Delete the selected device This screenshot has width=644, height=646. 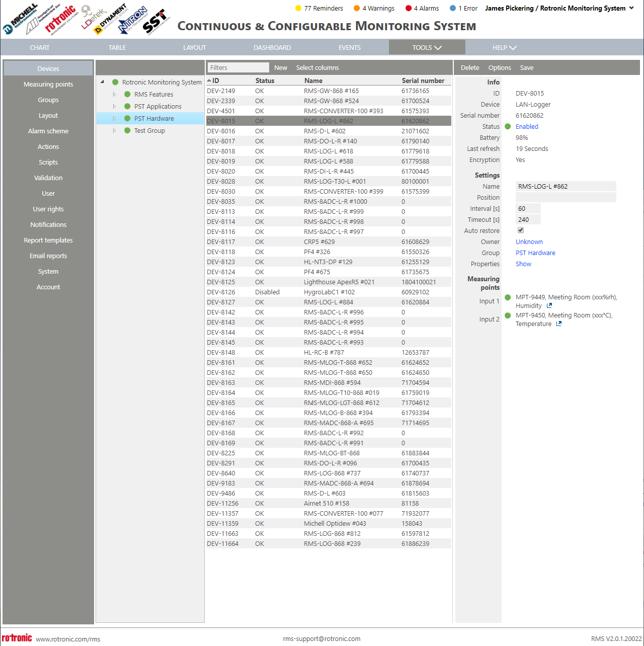click(470, 67)
